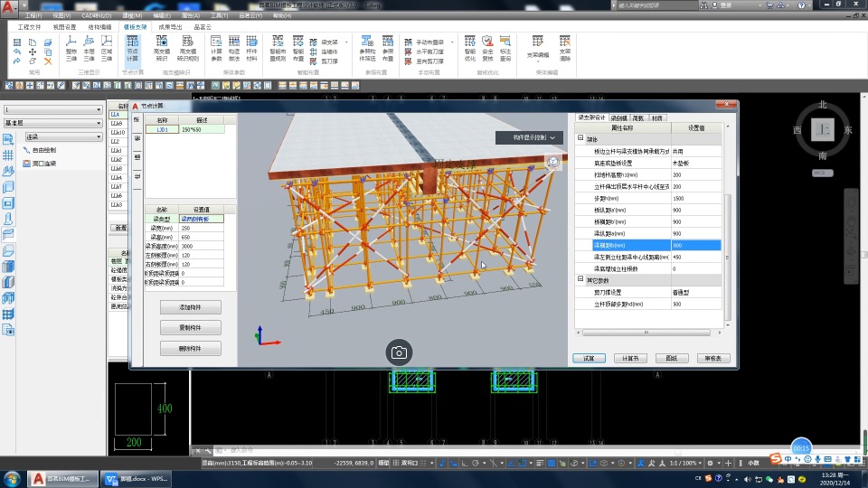
Task: Click the undo arrow in 常用 group
Action: (16, 52)
